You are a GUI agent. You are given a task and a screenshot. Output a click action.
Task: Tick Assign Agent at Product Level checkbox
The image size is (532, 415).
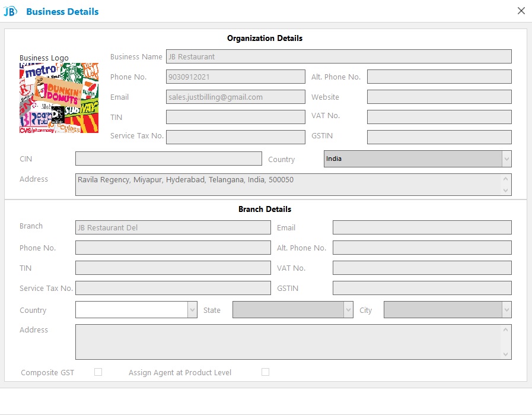click(x=265, y=372)
